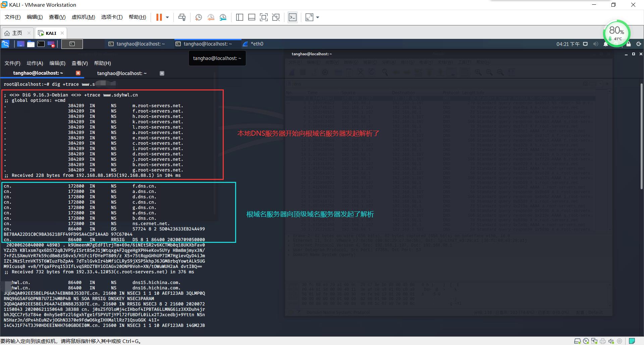Open the snapshot manager icon
Screen dimensions: 644x345
(223, 17)
